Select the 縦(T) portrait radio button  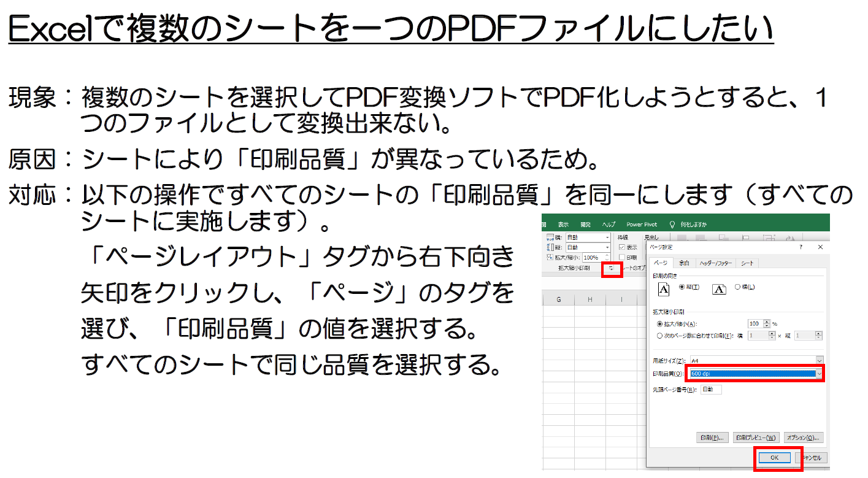682,287
